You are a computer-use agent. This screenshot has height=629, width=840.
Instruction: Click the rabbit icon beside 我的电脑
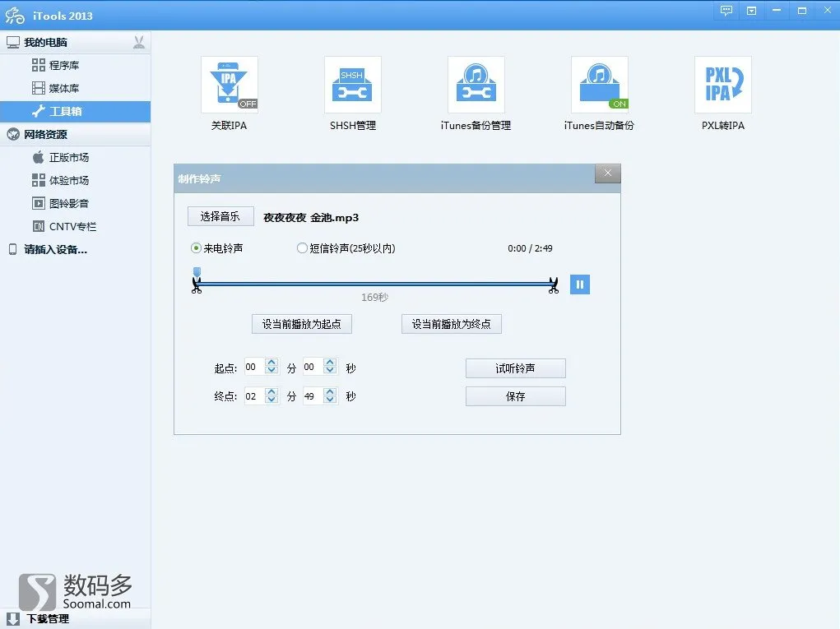(x=139, y=42)
